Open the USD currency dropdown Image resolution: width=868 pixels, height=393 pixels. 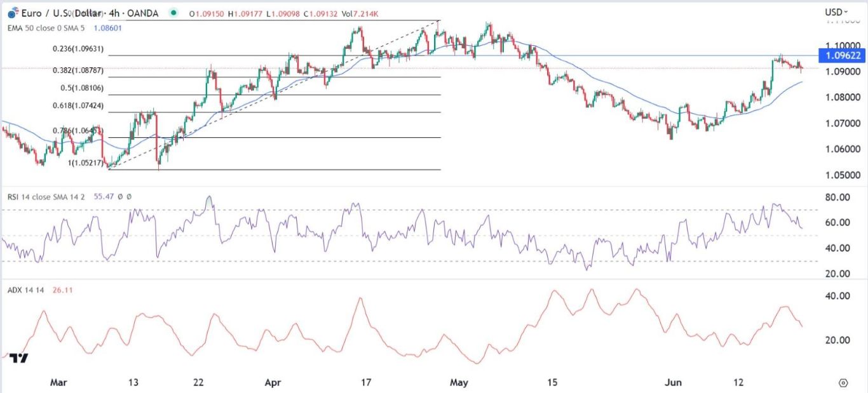[x=836, y=12]
